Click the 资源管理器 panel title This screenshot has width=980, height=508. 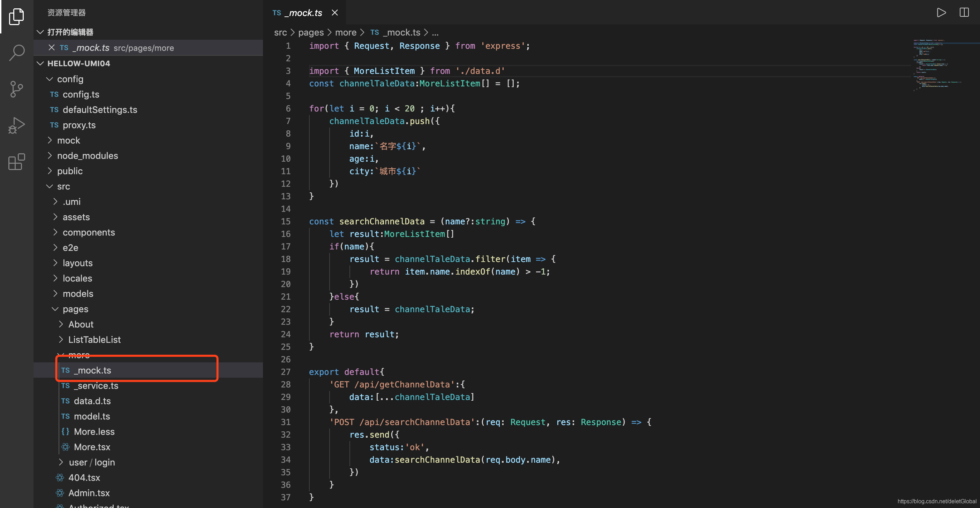click(67, 13)
